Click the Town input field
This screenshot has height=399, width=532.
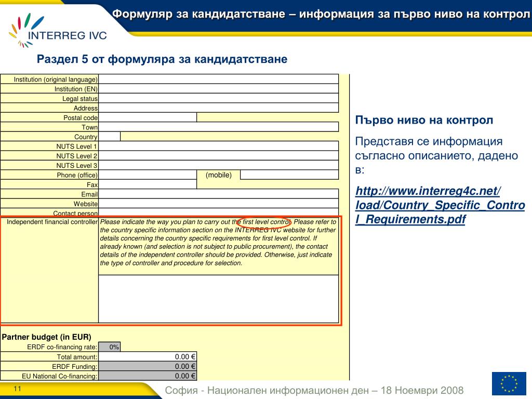pyautogui.click(x=219, y=127)
